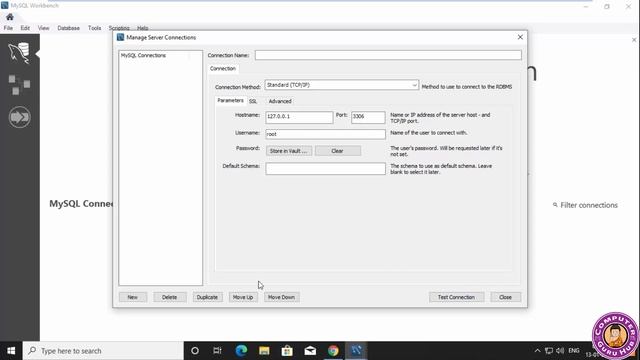Click the Move Down button
This screenshot has width=640, height=360.
281,297
